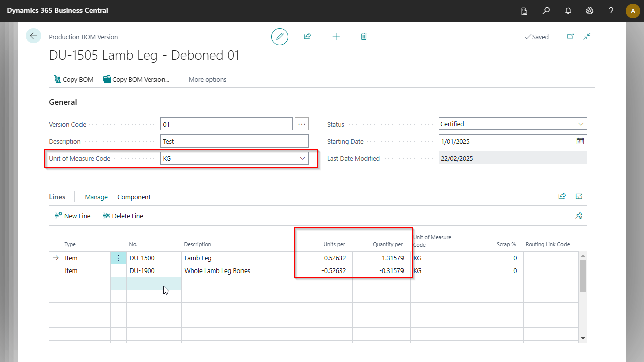This screenshot has width=644, height=362.
Task: Click the Lamb Leg description cell
Action: pos(237,258)
